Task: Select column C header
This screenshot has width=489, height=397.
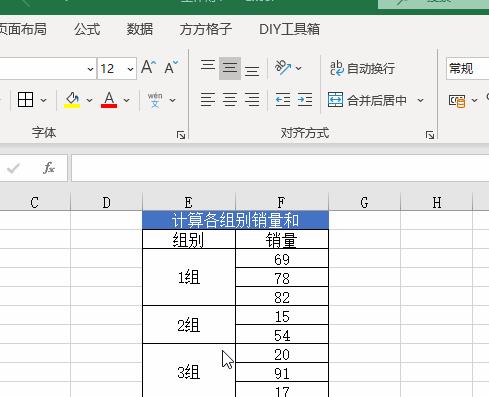Action: coord(35,202)
